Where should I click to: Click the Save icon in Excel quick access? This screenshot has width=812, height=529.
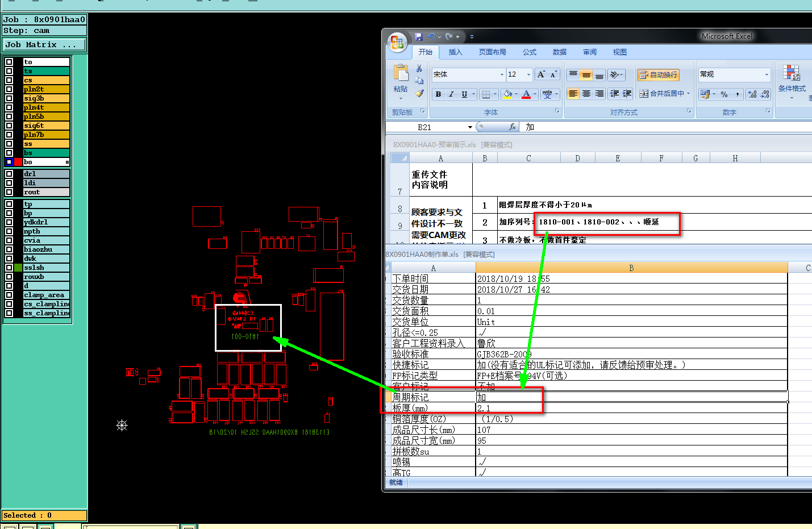[419, 36]
